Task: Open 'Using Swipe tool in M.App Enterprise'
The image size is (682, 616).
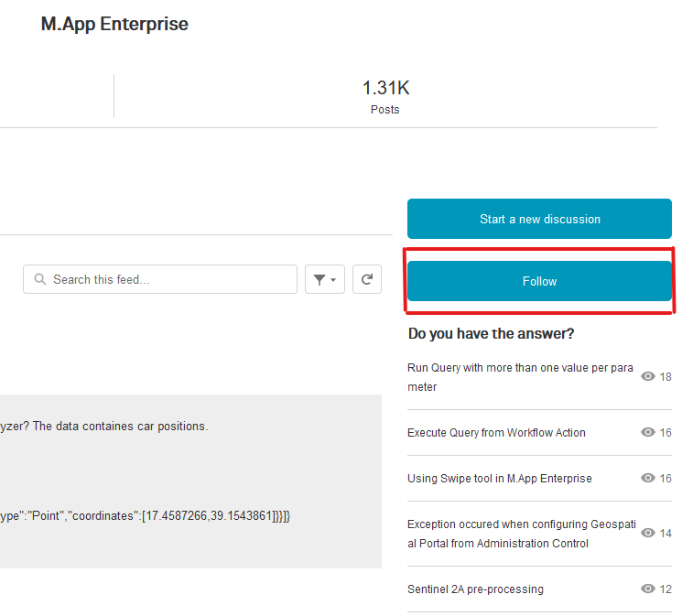Action: pos(499,479)
